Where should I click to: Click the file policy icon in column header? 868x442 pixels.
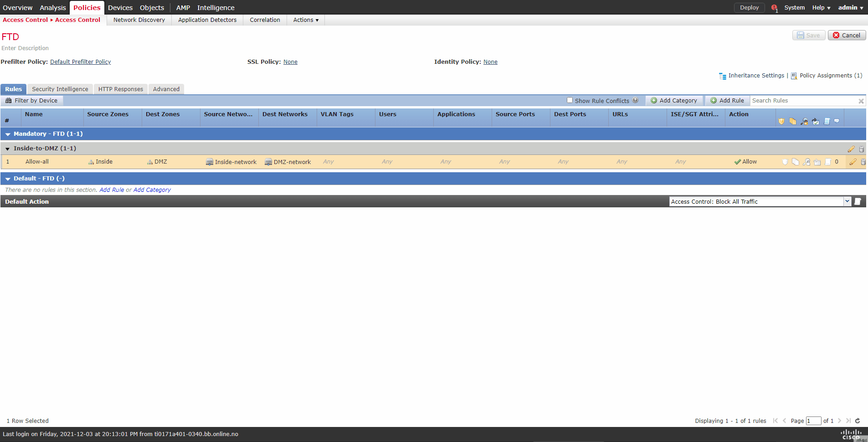pos(793,121)
